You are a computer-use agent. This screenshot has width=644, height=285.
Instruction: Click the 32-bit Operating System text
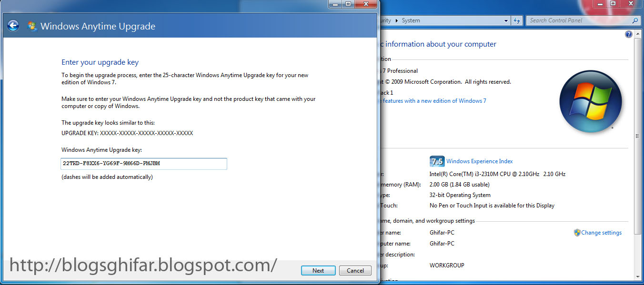click(x=460, y=195)
